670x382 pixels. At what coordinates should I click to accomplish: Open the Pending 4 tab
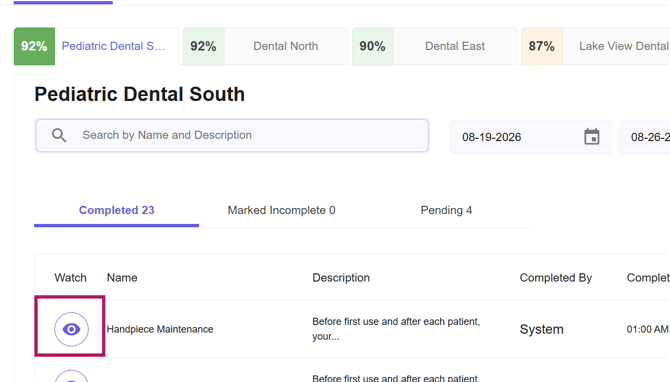tap(447, 210)
